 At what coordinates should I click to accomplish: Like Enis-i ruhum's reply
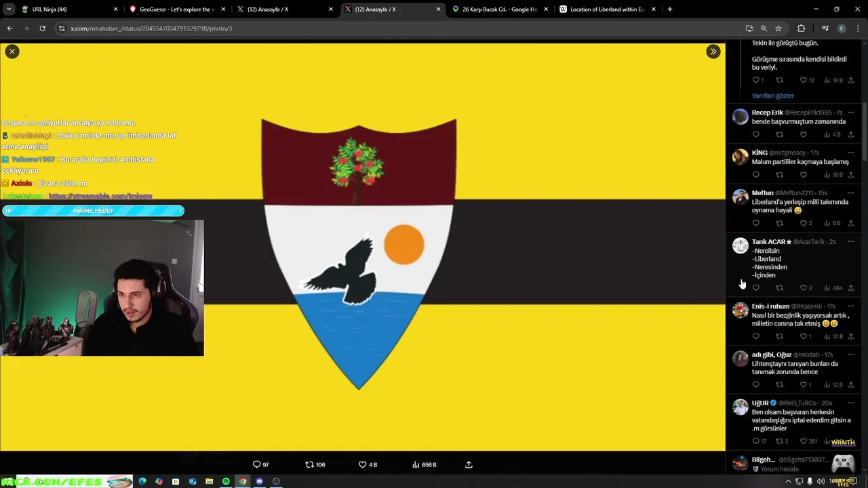(x=806, y=336)
